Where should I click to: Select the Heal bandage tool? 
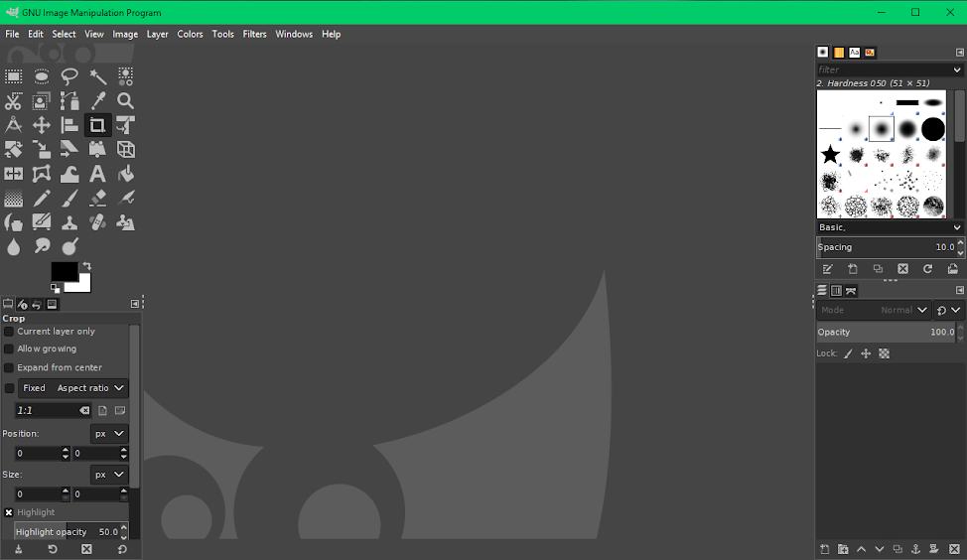[97, 222]
